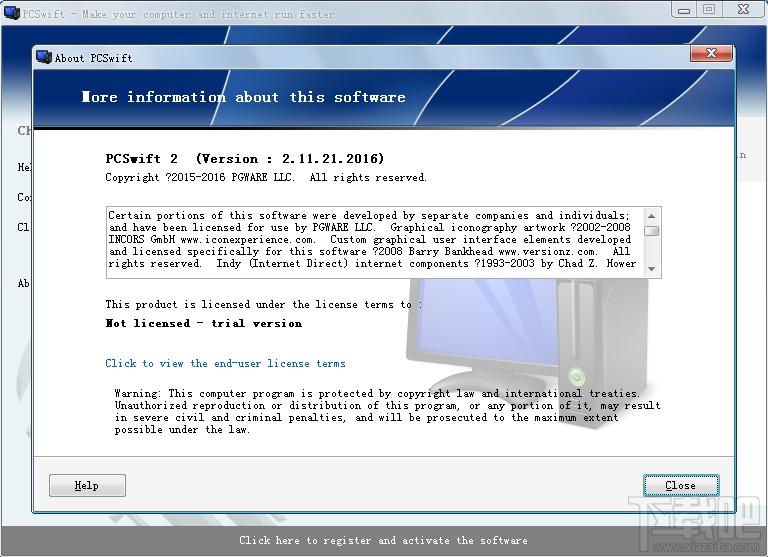This screenshot has width=768, height=557.
Task: Minimize the PCSwift main window
Action: (684, 10)
